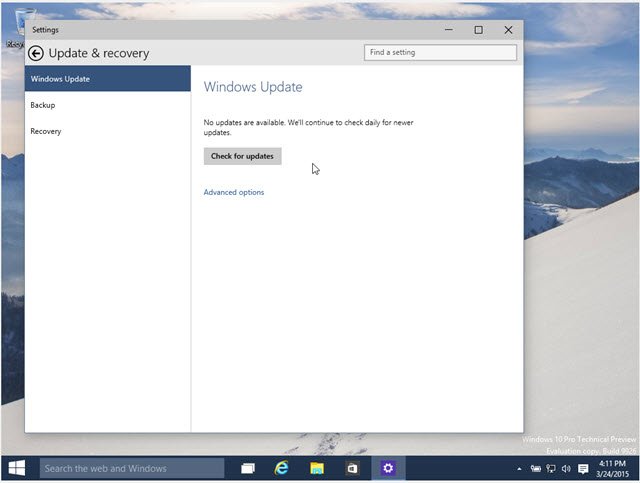The height and width of the screenshot is (483, 640).
Task: Open the Advanced options link
Action: pos(234,192)
